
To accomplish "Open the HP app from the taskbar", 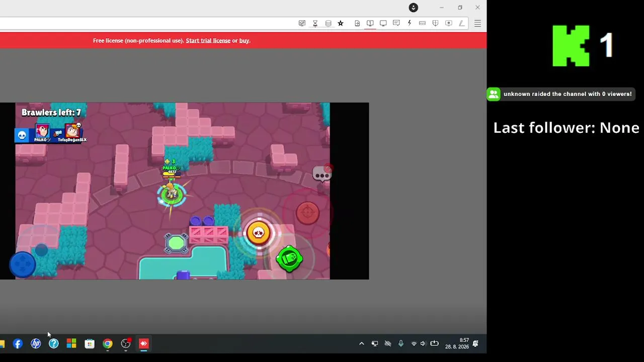I will (x=36, y=344).
